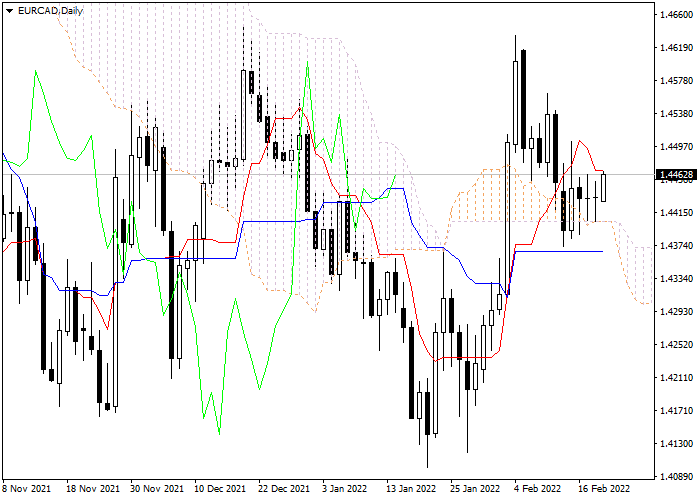The image size is (700, 500).
Task: Click the 3 Jan 2022 date label
Action: [x=345, y=489]
